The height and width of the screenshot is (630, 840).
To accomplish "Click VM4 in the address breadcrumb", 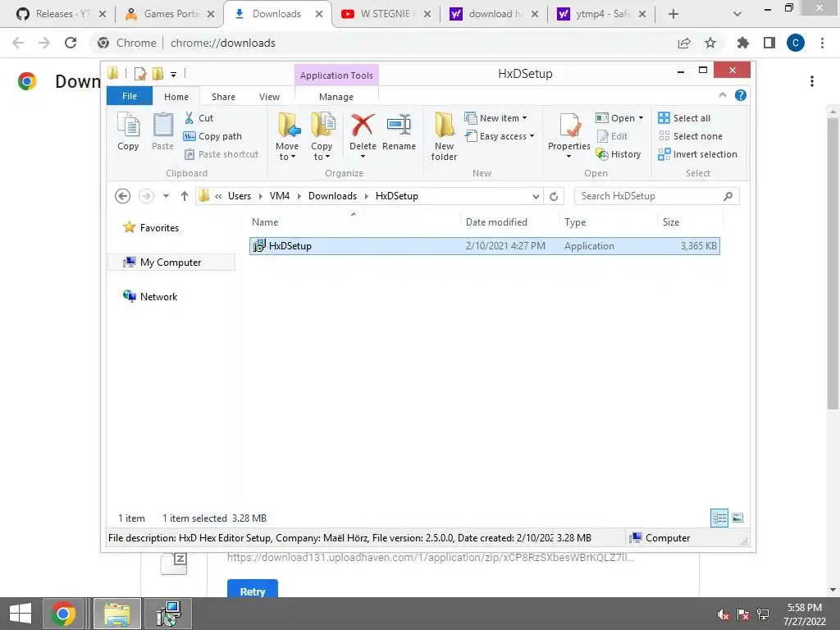I will click(280, 196).
